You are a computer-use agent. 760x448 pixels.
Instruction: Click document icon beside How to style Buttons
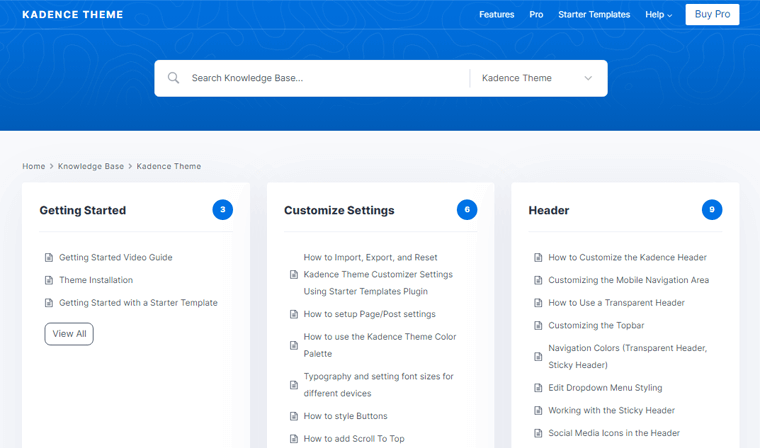tap(294, 416)
